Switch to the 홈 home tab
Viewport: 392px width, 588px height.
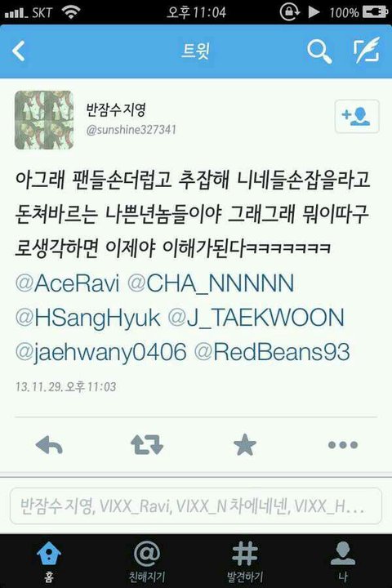pos(49,561)
